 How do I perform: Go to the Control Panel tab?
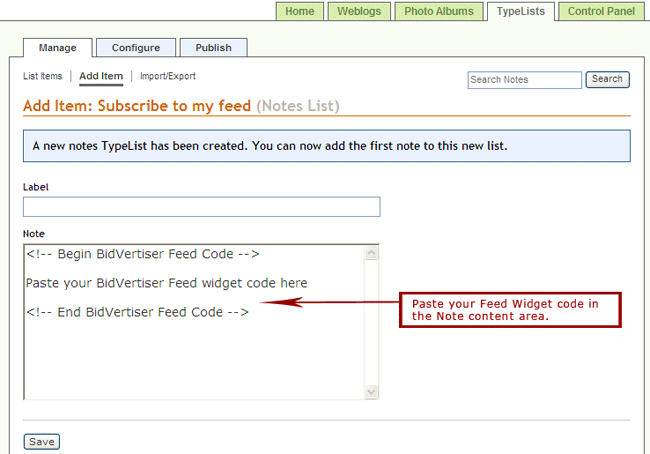pyautogui.click(x=601, y=11)
